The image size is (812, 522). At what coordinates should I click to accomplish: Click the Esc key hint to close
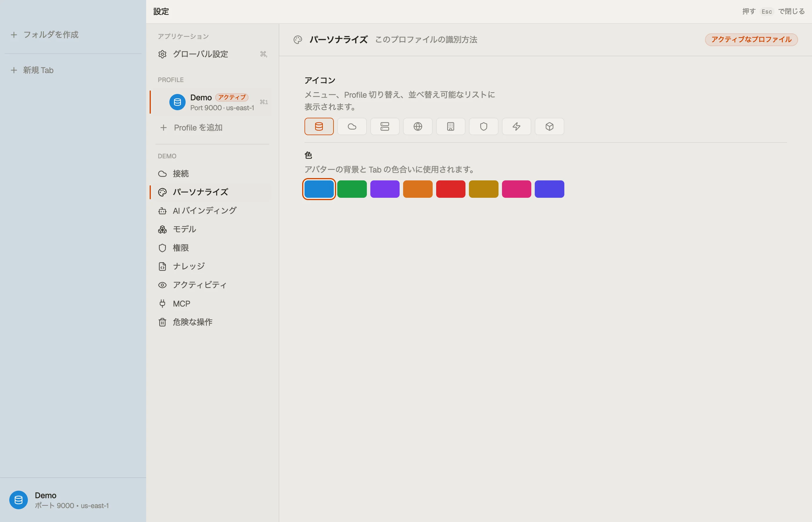click(766, 12)
